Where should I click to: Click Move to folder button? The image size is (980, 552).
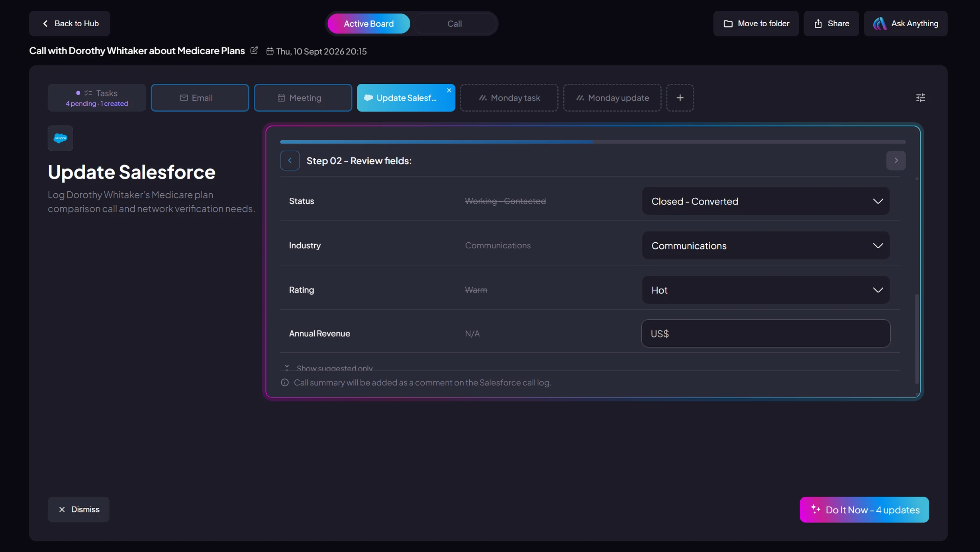point(756,24)
